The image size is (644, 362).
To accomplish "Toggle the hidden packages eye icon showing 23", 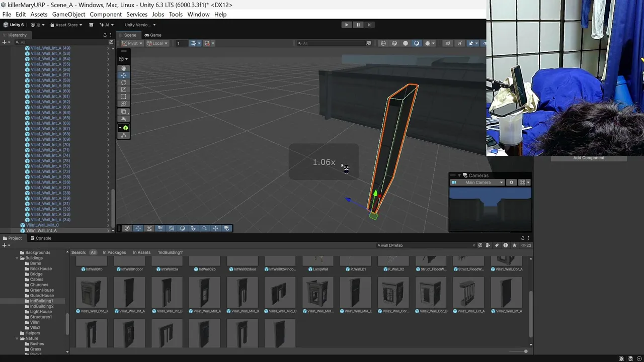I will coord(526,245).
